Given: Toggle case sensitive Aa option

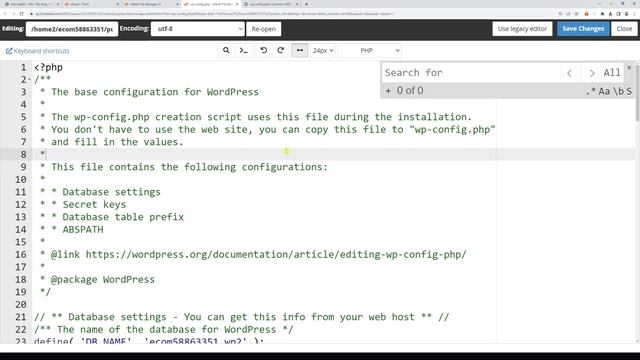Looking at the screenshot, I should (x=604, y=91).
